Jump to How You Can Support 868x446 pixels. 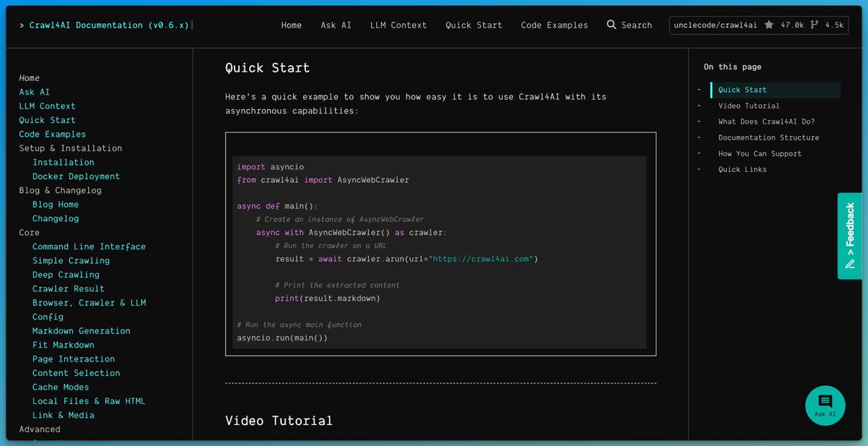[x=759, y=153]
